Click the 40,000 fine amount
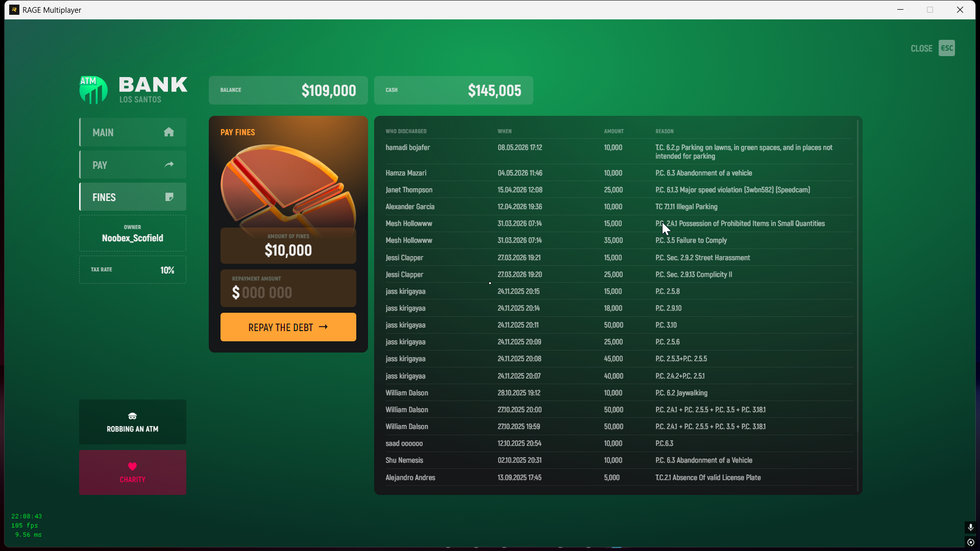The width and height of the screenshot is (980, 551). click(614, 376)
